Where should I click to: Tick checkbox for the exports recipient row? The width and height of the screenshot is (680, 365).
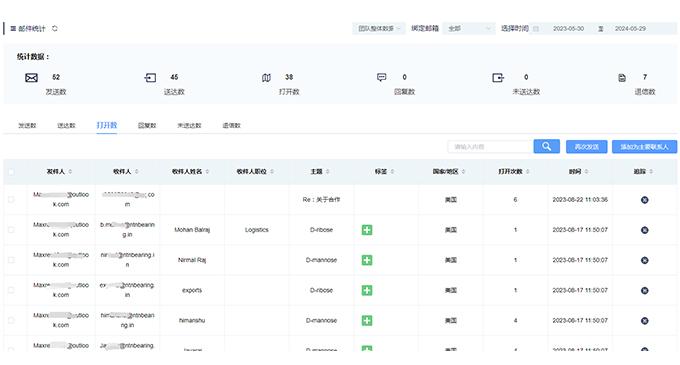(x=11, y=290)
